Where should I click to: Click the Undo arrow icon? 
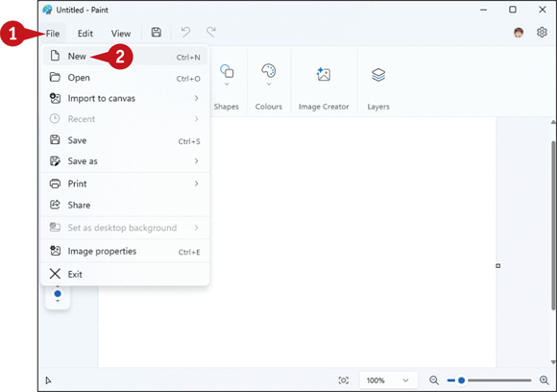pos(185,33)
